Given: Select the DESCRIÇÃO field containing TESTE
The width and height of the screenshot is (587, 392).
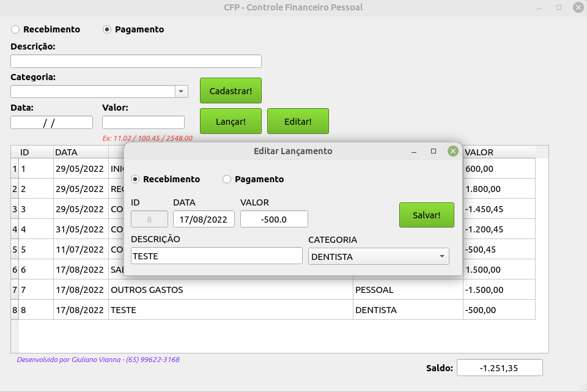Looking at the screenshot, I should tap(216, 256).
